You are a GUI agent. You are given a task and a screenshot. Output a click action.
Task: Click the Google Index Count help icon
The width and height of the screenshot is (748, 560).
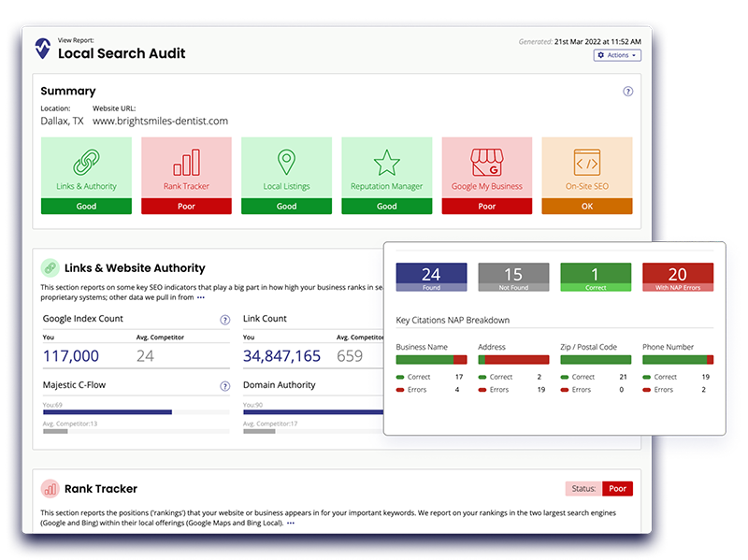(224, 320)
